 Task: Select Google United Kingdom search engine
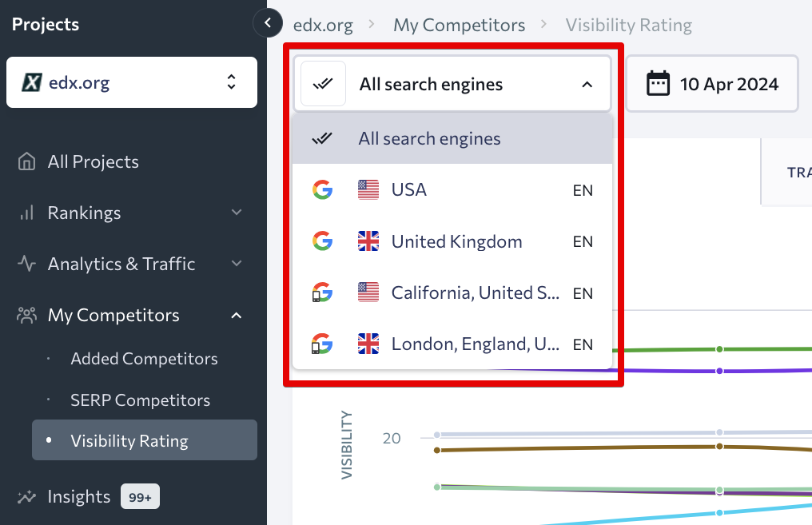[x=452, y=241]
